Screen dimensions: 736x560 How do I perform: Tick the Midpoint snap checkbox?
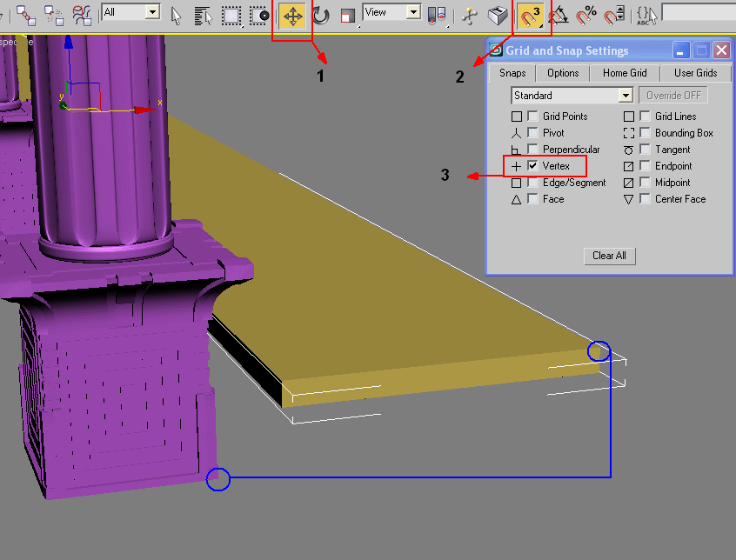(645, 183)
